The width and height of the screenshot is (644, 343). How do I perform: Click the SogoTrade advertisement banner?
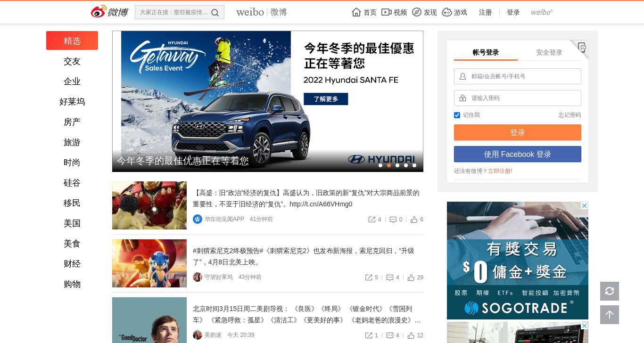pyautogui.click(x=518, y=261)
